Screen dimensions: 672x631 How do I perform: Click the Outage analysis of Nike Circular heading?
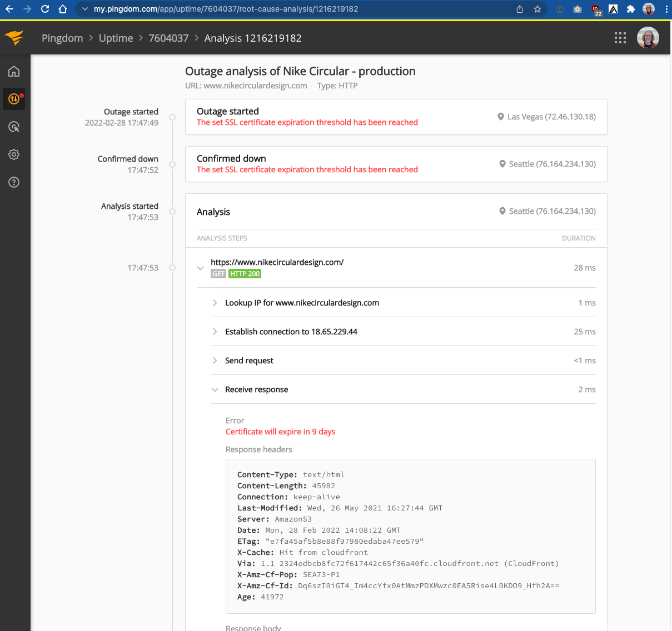pos(300,71)
